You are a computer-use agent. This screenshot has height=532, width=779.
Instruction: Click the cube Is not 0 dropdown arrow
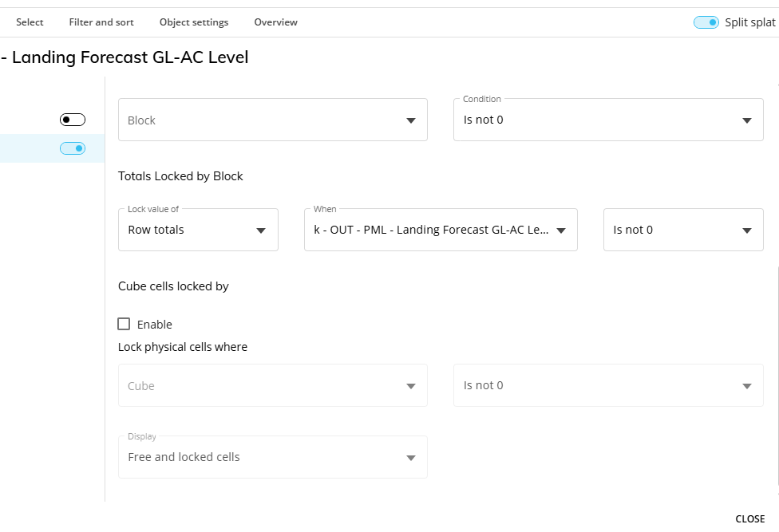[x=747, y=386]
